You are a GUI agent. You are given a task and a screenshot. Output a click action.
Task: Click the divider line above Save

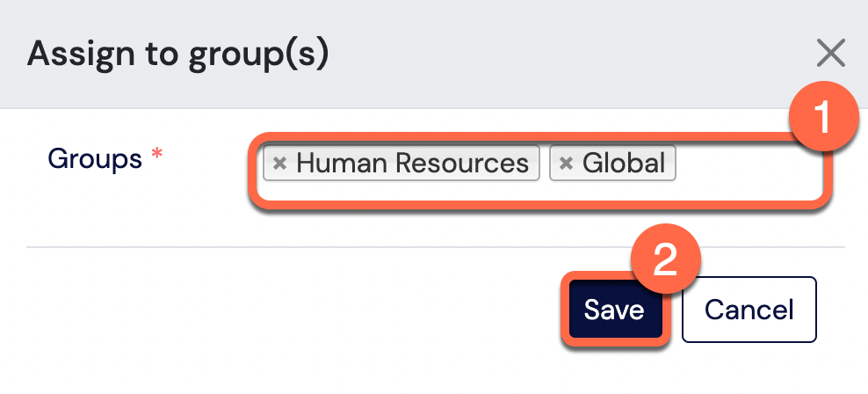pyautogui.click(x=436, y=247)
